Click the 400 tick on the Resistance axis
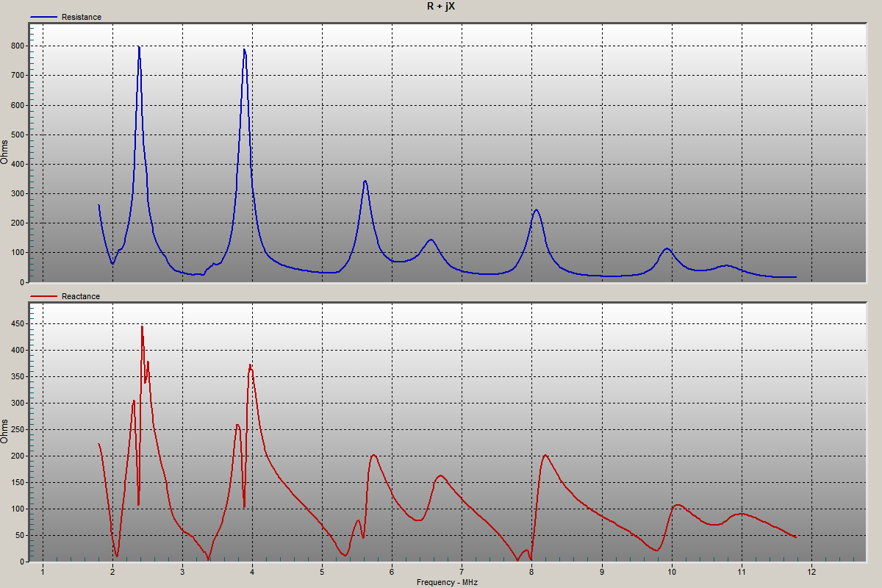The height and width of the screenshot is (588, 882). (x=18, y=164)
